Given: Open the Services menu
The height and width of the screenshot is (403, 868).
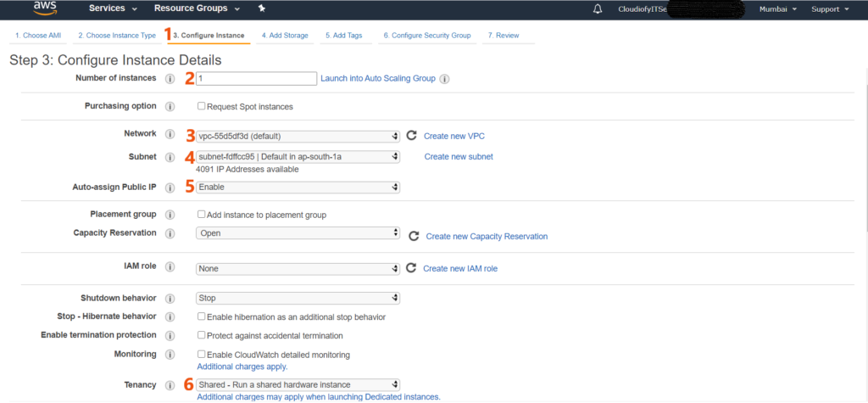Looking at the screenshot, I should click(x=113, y=8).
